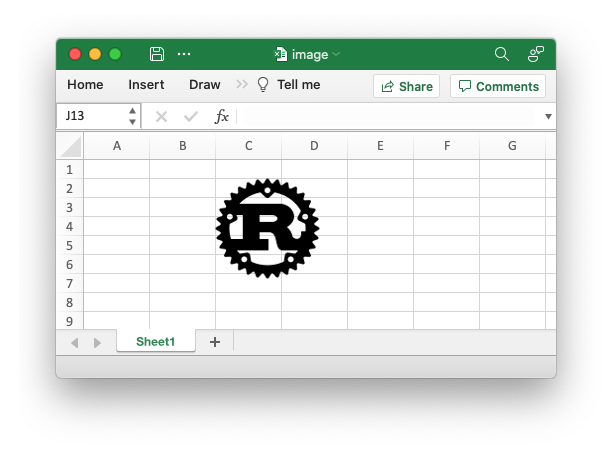Viewport: 612px width, 452px height.
Task: Click the next sheet arrow
Action: (97, 343)
